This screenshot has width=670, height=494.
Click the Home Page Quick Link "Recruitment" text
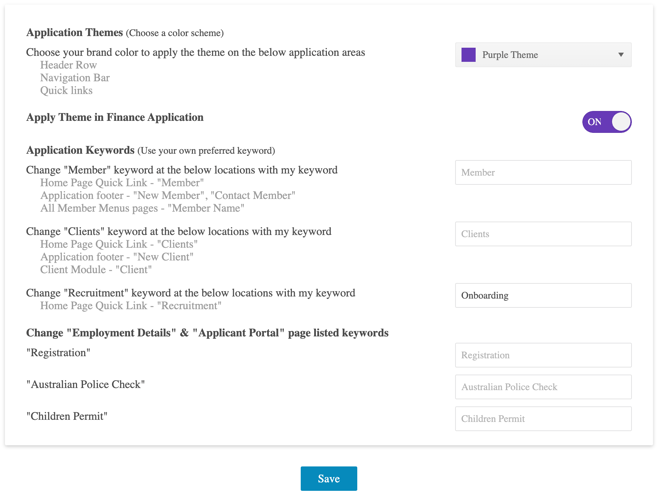tap(130, 306)
